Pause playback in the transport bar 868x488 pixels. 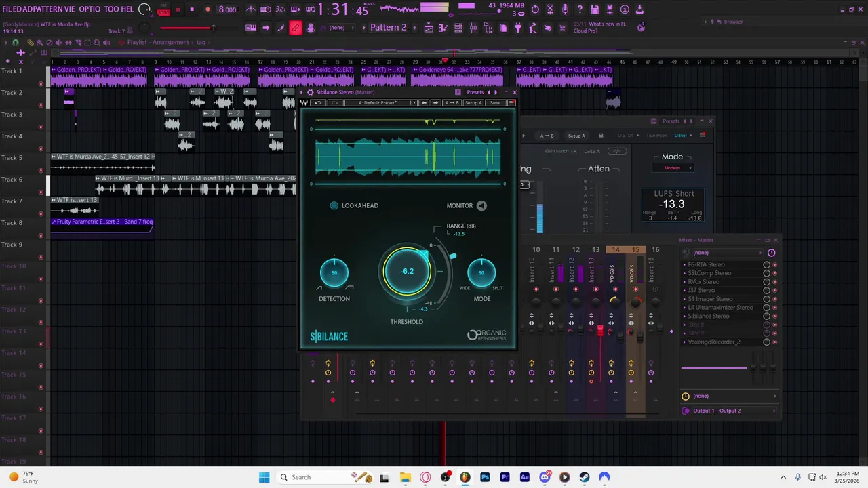point(178,9)
